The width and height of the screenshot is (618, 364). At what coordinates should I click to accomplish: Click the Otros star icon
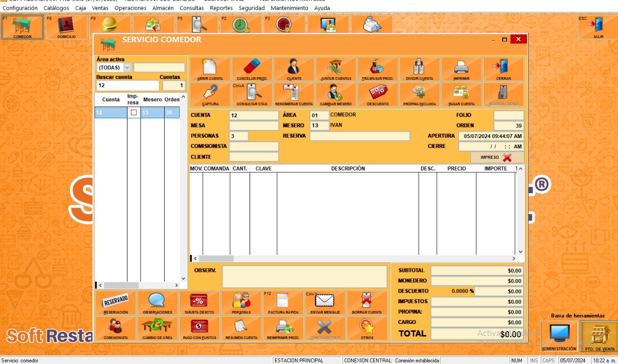coord(367,328)
